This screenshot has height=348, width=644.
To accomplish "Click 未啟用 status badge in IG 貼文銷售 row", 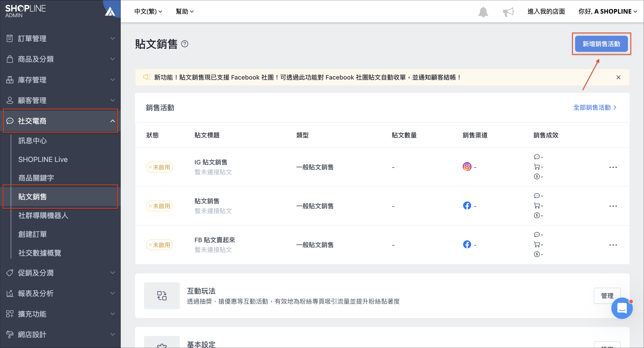I will click(x=159, y=167).
